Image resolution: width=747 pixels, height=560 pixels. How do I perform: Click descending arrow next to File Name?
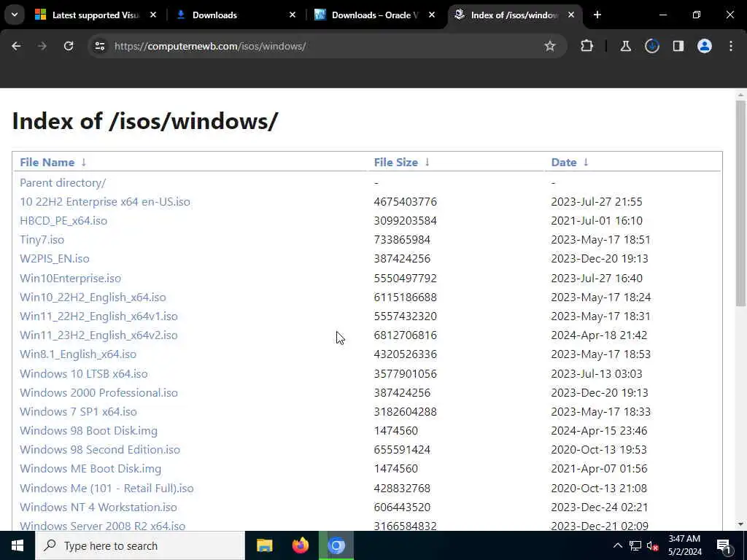click(x=84, y=162)
